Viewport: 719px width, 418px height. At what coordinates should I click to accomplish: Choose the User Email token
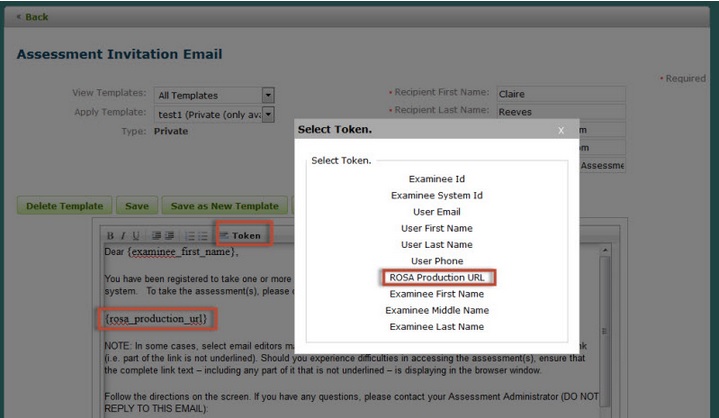click(437, 212)
